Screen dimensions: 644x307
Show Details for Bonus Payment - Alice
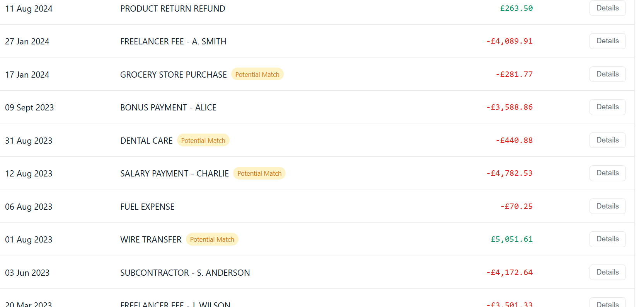[607, 107]
